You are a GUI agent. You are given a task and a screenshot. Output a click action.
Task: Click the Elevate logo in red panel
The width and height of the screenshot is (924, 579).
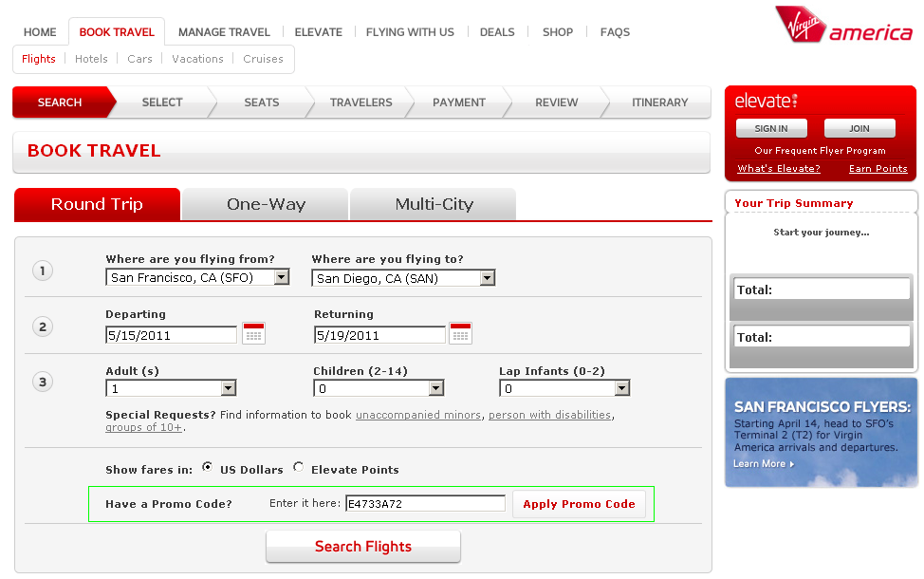[767, 101]
